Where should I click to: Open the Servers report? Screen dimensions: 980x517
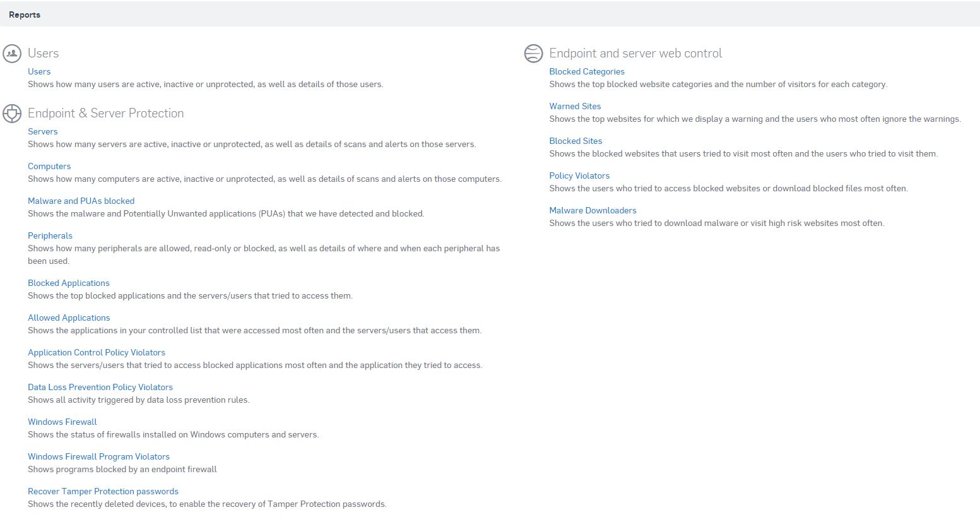43,131
